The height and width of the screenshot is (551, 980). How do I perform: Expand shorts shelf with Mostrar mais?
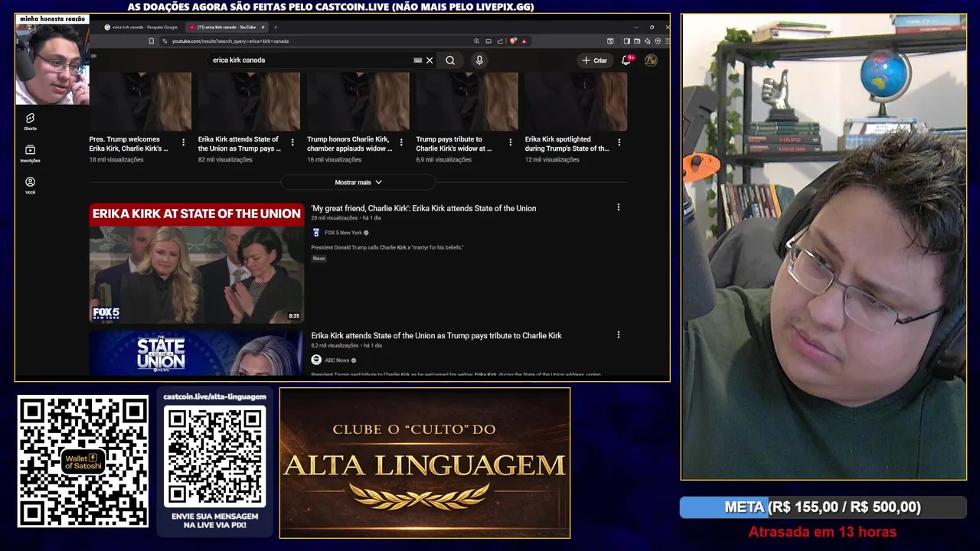click(358, 182)
